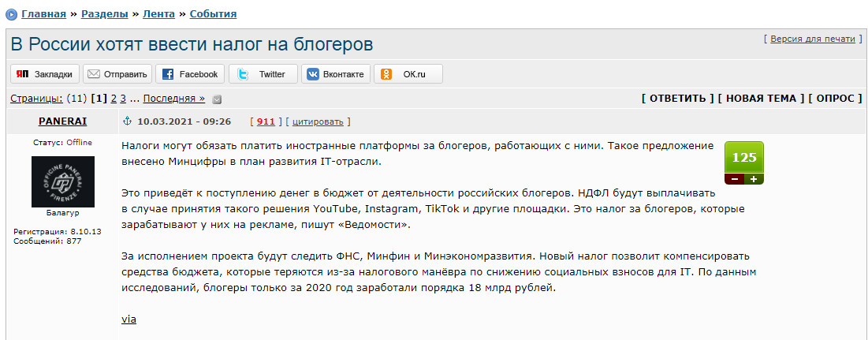Image resolution: width=868 pixels, height=340 pixels.
Task: Start a НОВАЯ ТЕМА
Action: coord(761,99)
